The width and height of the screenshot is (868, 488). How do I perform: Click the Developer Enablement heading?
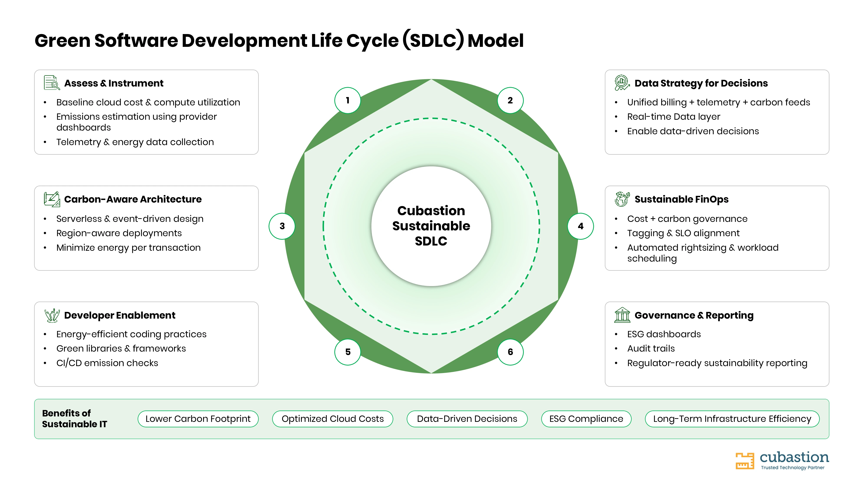point(120,315)
